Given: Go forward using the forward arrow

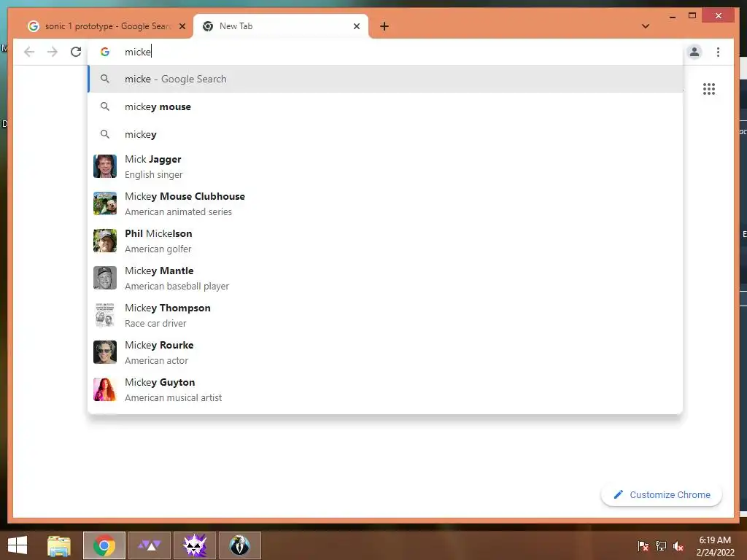Looking at the screenshot, I should click(53, 52).
